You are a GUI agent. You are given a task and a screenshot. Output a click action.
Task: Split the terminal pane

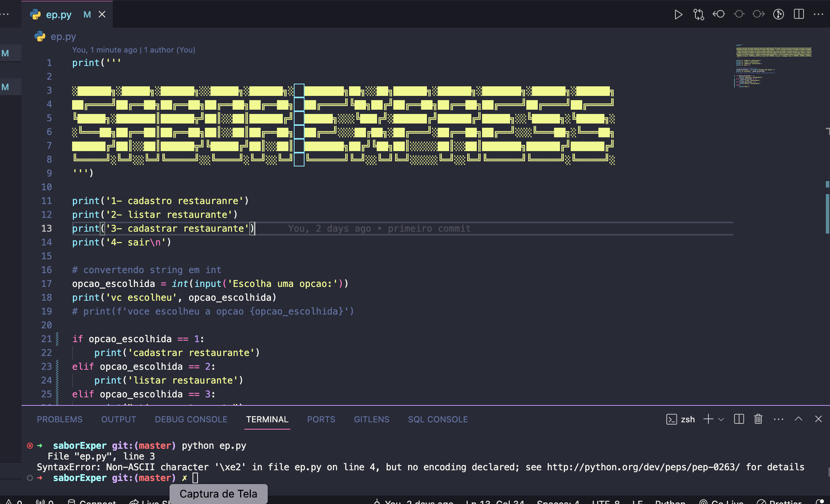pos(739,419)
